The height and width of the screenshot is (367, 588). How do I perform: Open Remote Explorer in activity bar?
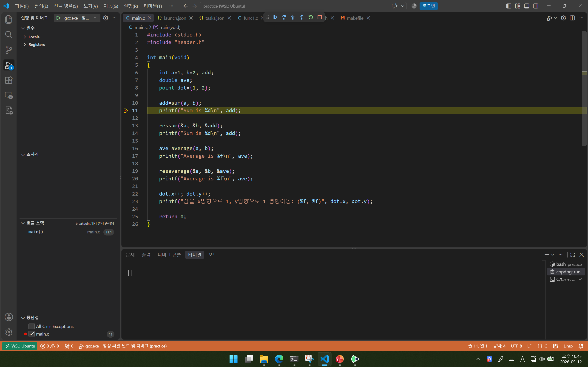click(9, 95)
